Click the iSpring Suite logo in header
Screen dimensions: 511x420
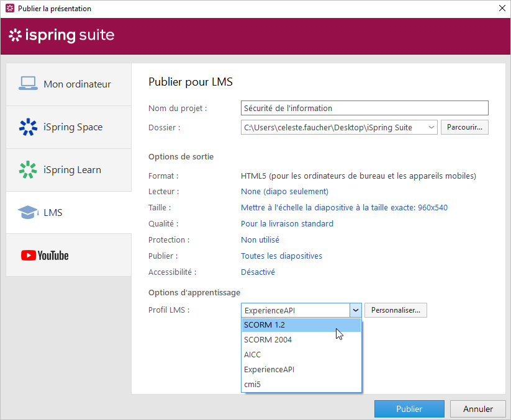[61, 35]
